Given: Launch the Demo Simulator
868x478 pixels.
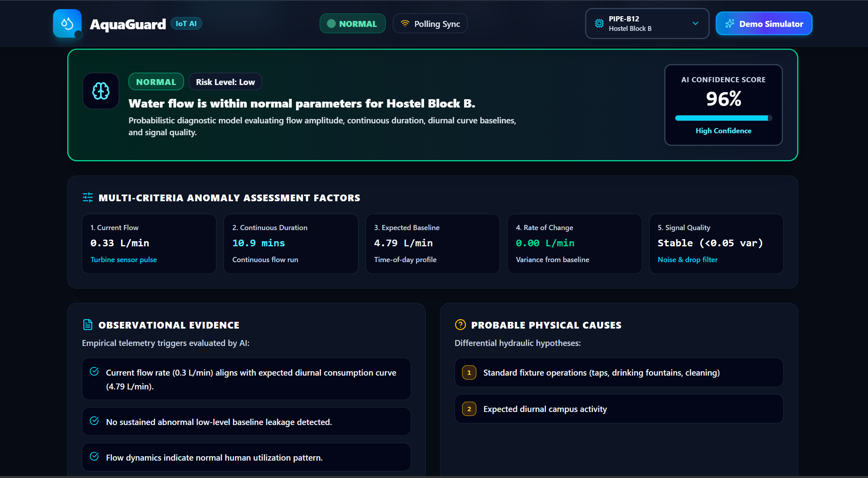Looking at the screenshot, I should point(764,24).
